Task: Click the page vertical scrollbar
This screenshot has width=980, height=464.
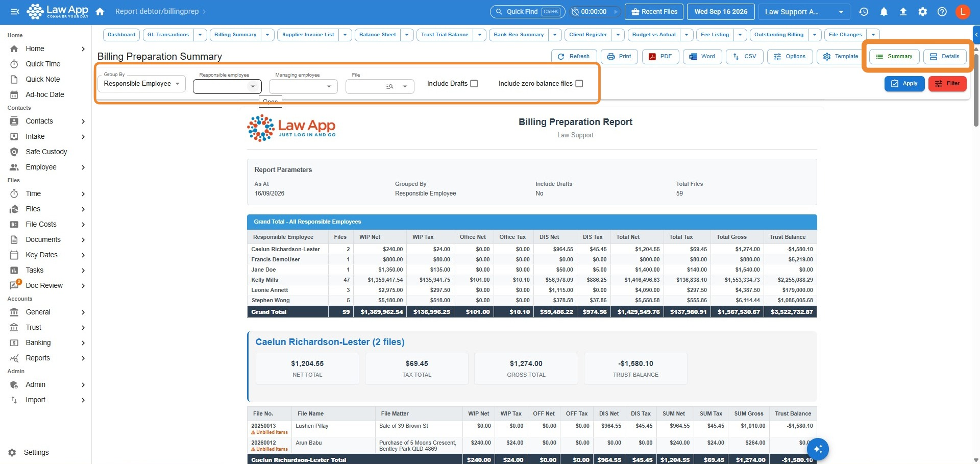Action: [x=976, y=89]
